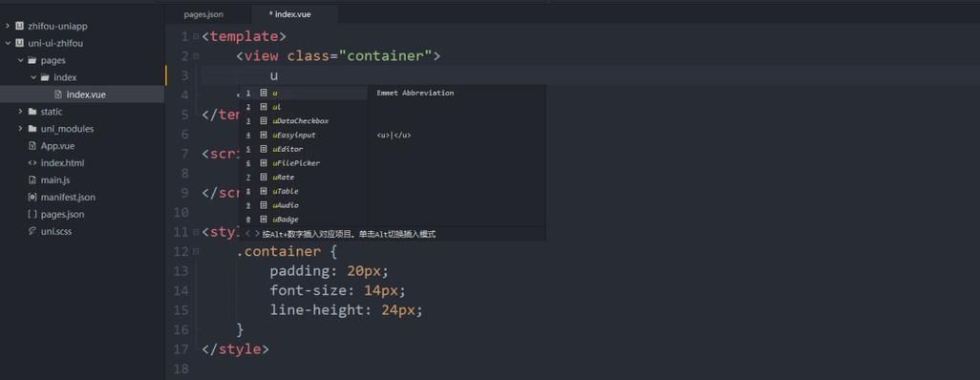The image size is (980, 380).
Task: Open pages.json in the file tree
Action: tap(62, 215)
